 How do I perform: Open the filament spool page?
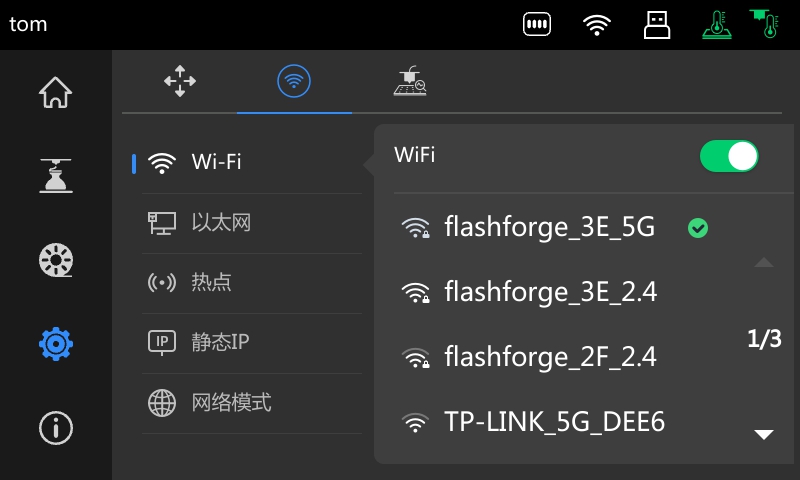coord(56,260)
